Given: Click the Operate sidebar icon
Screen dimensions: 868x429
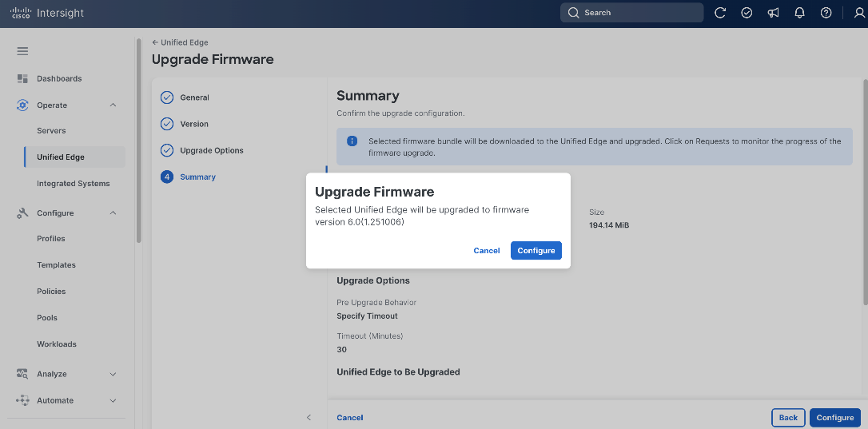Looking at the screenshot, I should coord(22,105).
